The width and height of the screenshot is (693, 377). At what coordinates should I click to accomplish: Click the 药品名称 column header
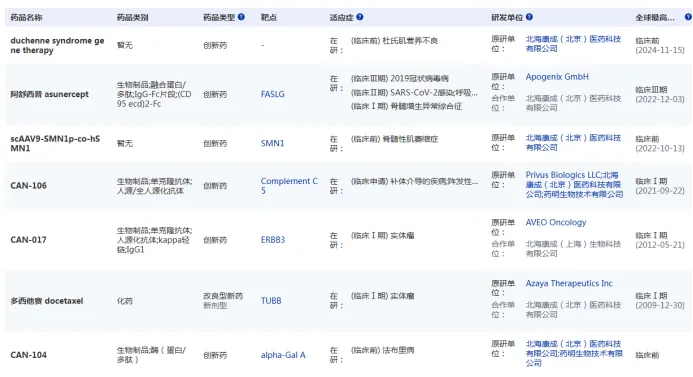coord(27,18)
